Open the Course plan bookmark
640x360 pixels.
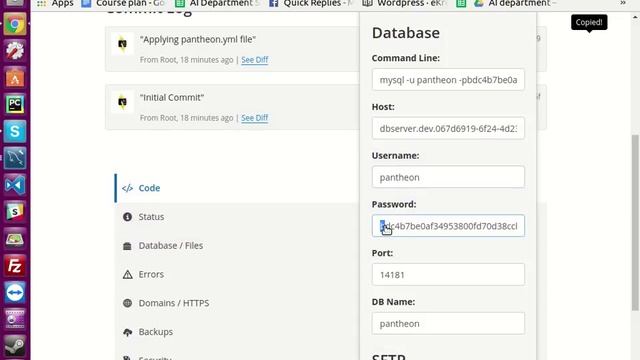(124, 4)
